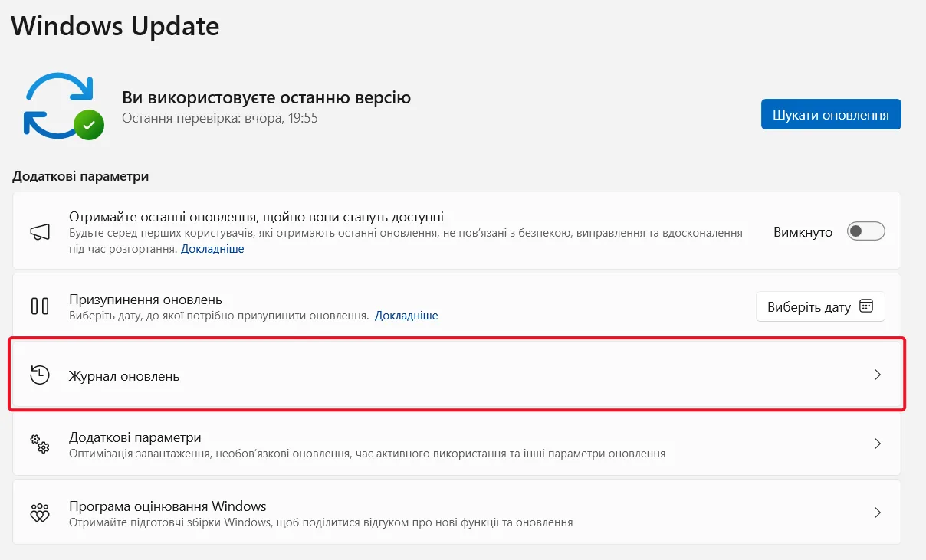Viewport: 926px width, 560px height.
Task: Click the Отримайте підготовчі збірки Windows description
Action: [x=321, y=522]
